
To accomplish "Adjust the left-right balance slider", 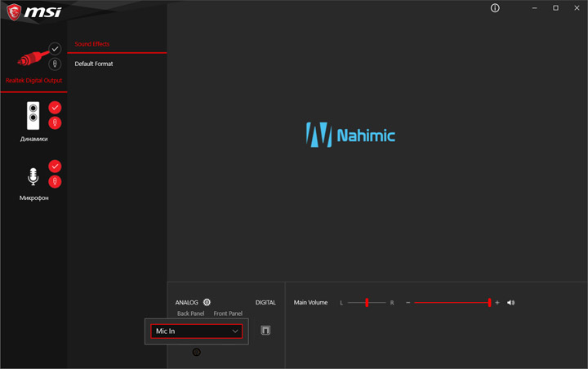I will (x=367, y=302).
